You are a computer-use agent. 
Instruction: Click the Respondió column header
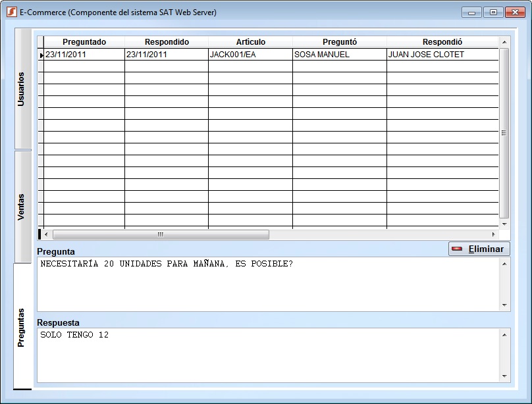point(442,42)
